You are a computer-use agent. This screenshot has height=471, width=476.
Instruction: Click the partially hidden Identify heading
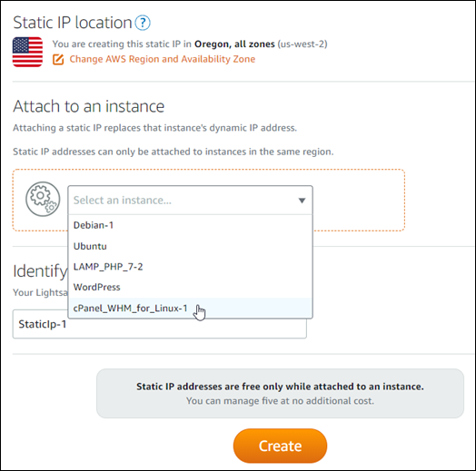40,271
